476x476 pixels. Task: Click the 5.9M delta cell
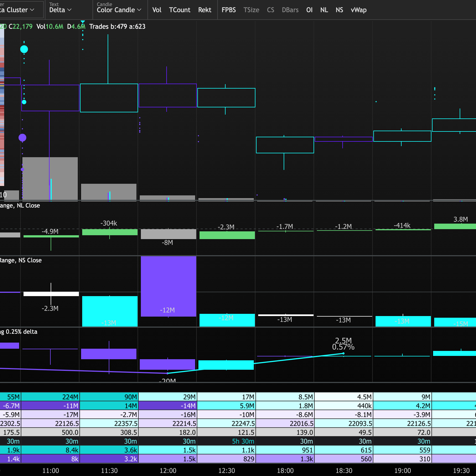(226, 406)
